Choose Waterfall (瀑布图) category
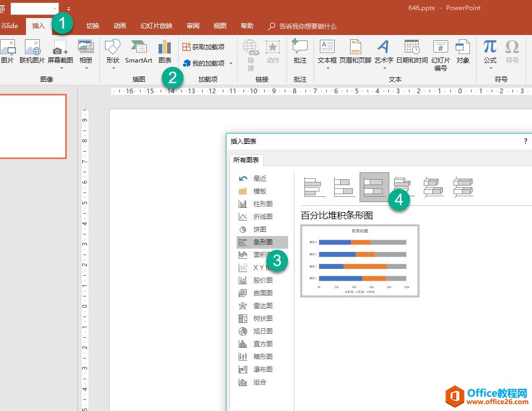532x411 pixels. coord(262,369)
